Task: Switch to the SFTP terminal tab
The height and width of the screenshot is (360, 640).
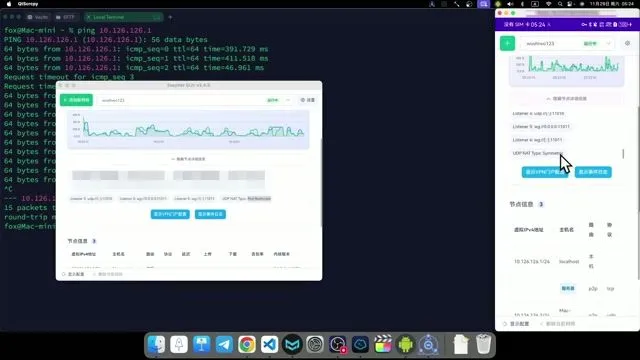Action: coord(65,17)
